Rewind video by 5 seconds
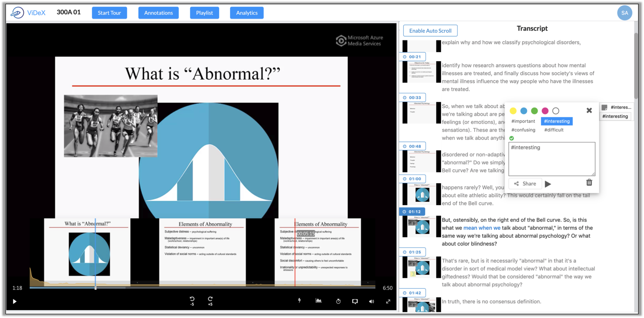The width and height of the screenshot is (644, 318). click(192, 301)
